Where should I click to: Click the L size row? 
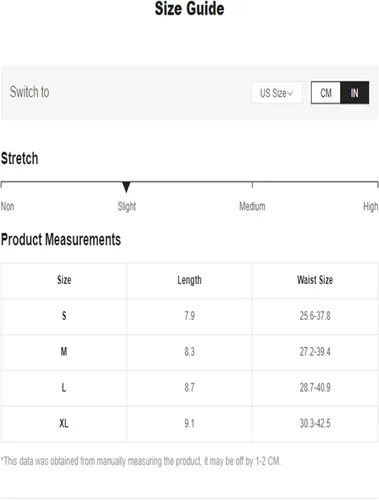tap(189, 388)
